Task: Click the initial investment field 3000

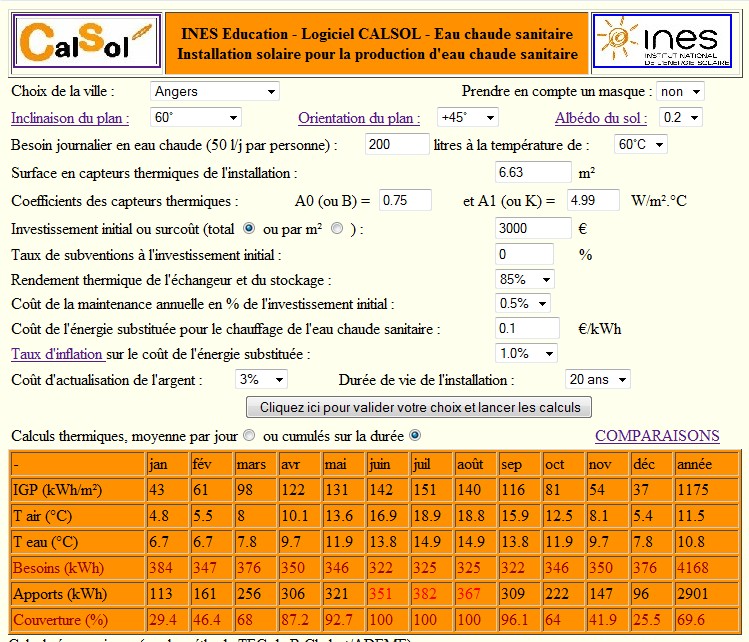Action: [533, 228]
